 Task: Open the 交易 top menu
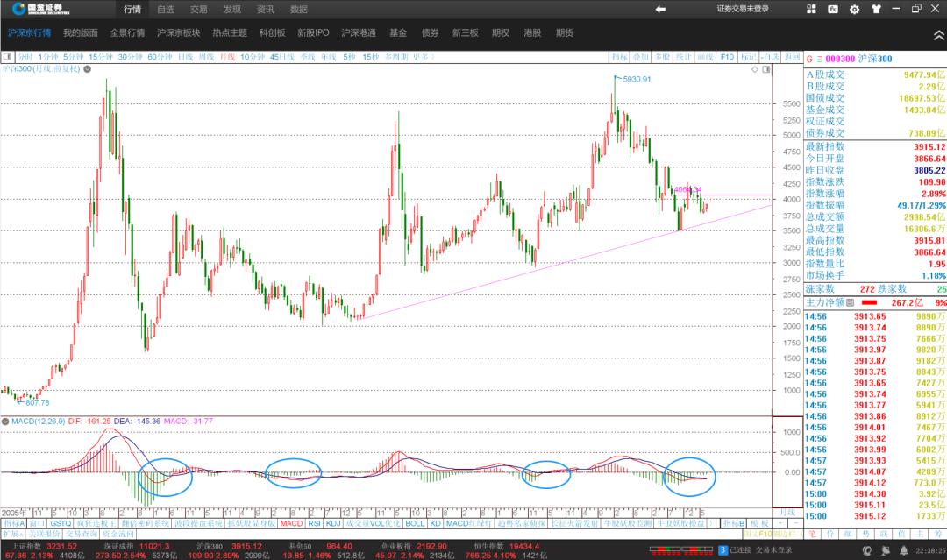pos(199,9)
